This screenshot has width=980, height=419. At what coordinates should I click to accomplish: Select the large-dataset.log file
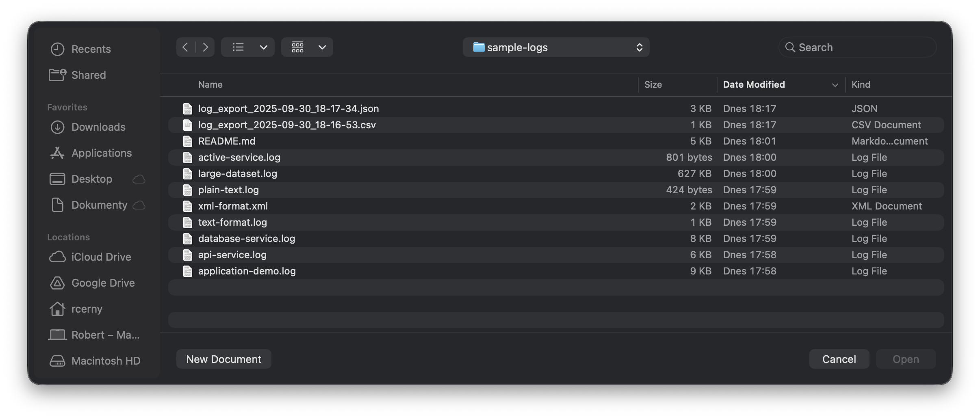point(237,174)
